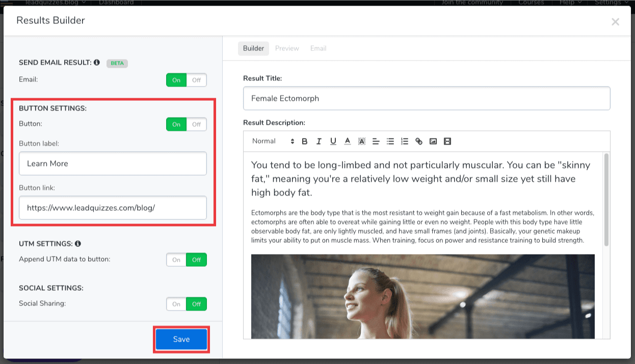Select Off for Append UTM data
The height and width of the screenshot is (364, 635).
pyautogui.click(x=196, y=260)
